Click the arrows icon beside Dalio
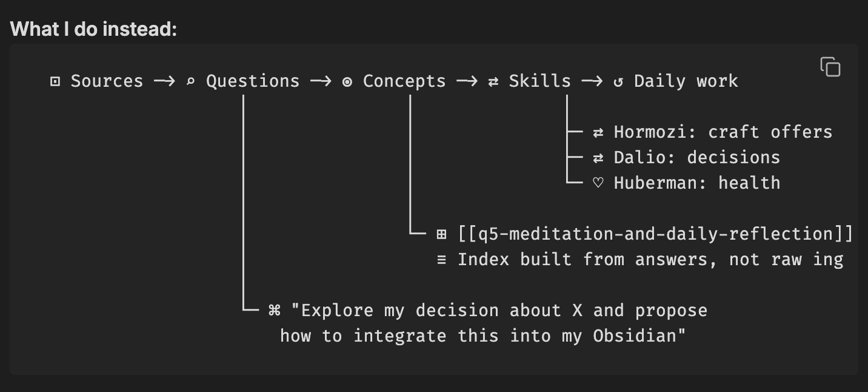Viewport: 868px width, 392px height. (598, 158)
